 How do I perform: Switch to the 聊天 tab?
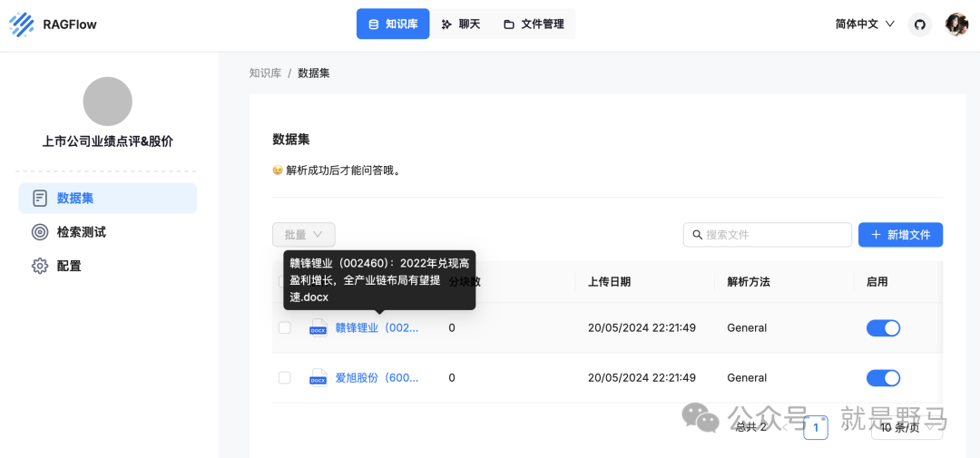click(460, 24)
